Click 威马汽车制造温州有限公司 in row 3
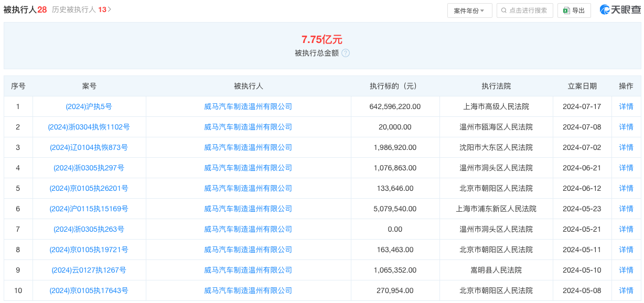Viewport: 644px width, 303px height. click(248, 147)
